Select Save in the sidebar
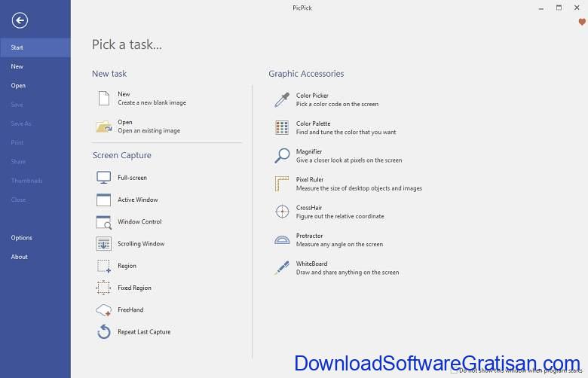The width and height of the screenshot is (588, 378). pyautogui.click(x=35, y=105)
